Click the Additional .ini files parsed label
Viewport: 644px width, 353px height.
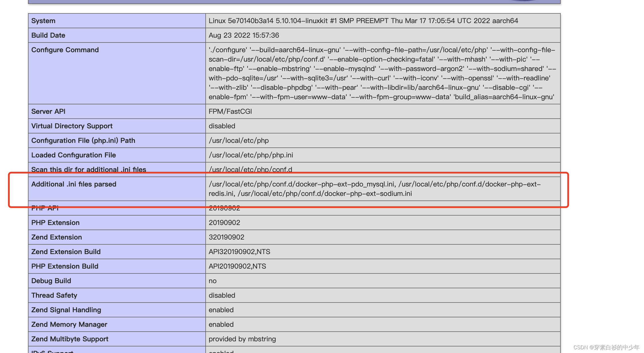74,184
